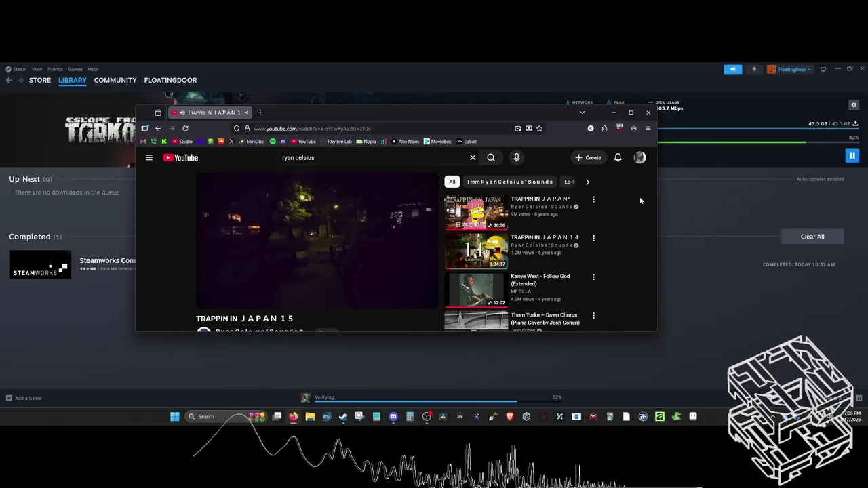Image resolution: width=868 pixels, height=488 pixels.
Task: Open browser tab list dropdown
Action: (582, 113)
